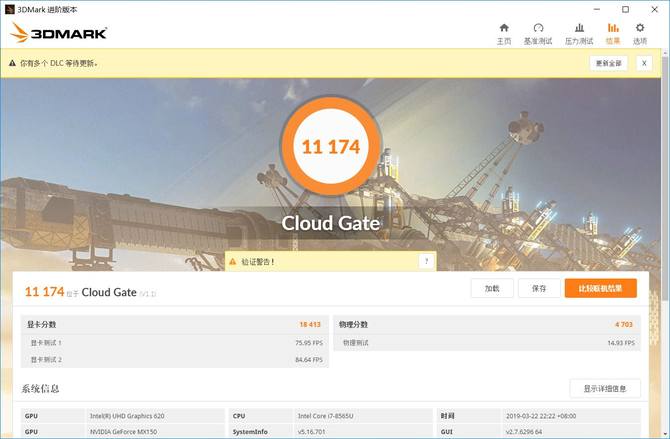Viewport: 670px width, 439px height.
Task: Open the Stress Test (压力测试) tab
Action: point(579,34)
